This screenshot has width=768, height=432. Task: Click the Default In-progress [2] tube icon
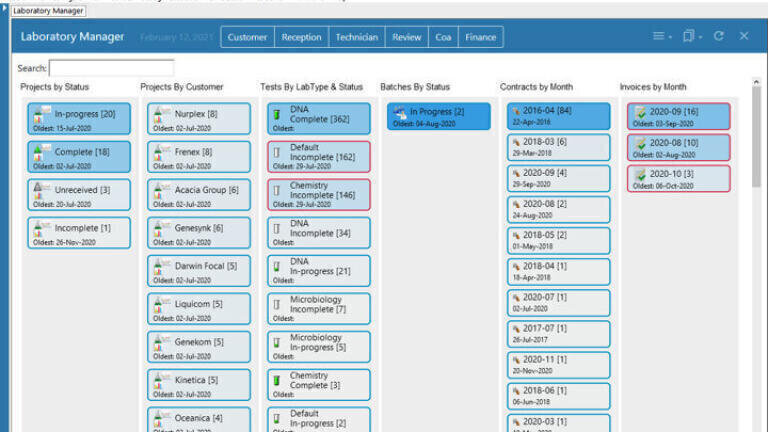(277, 419)
